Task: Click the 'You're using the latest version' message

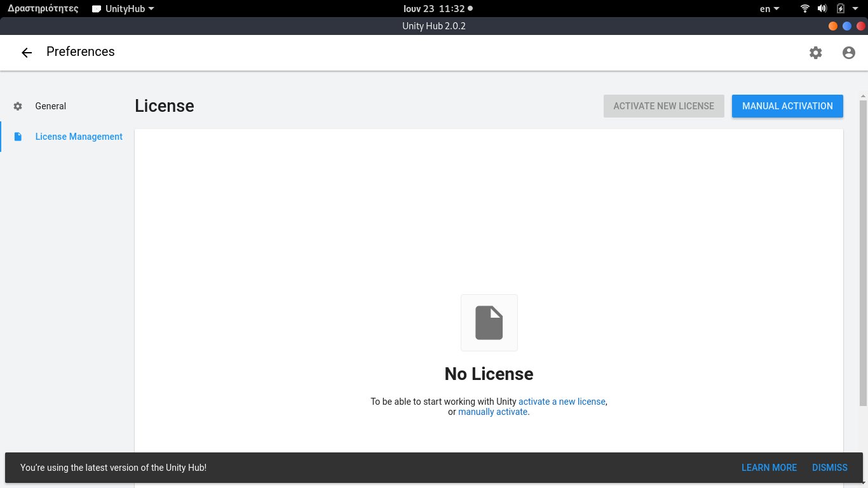Action: tap(113, 468)
